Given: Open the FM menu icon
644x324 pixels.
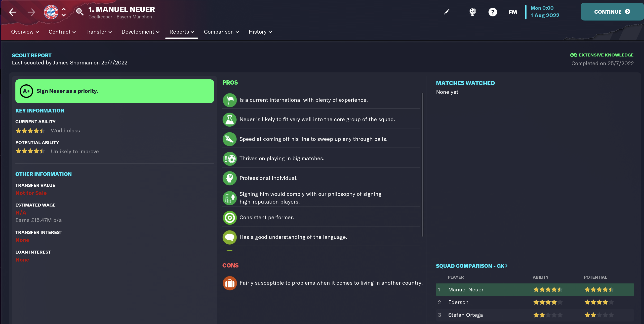Looking at the screenshot, I should click(513, 12).
